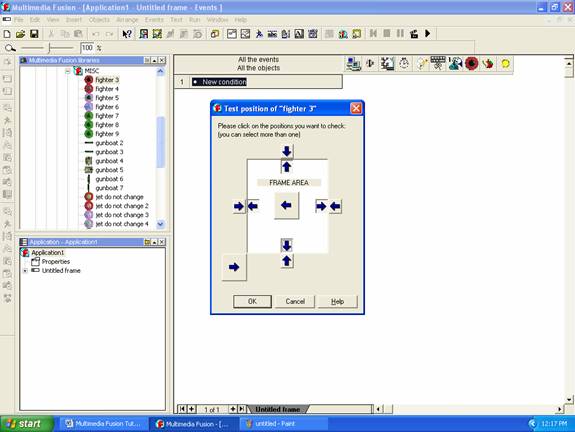Select the Special conditions computer icon

(x=354, y=64)
